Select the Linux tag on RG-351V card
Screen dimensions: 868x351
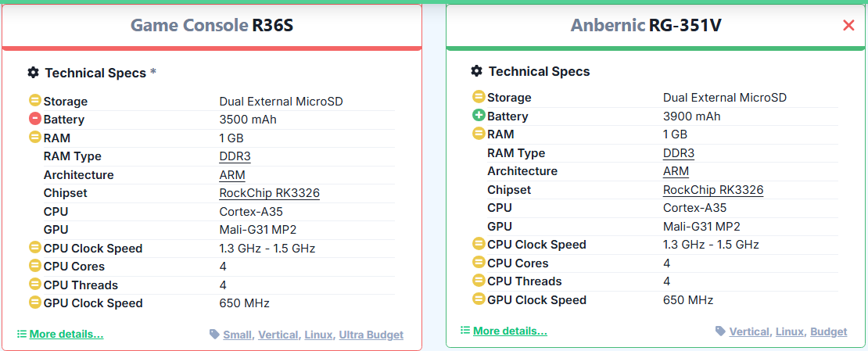(x=789, y=331)
